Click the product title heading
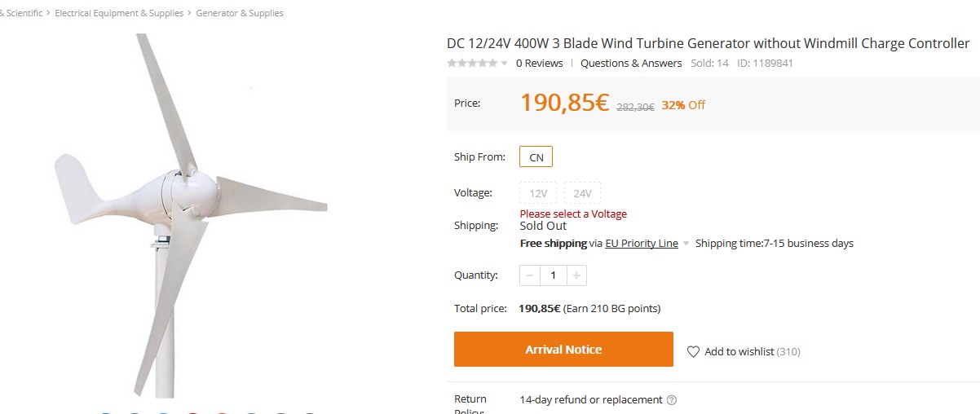Image resolution: width=980 pixels, height=414 pixels. tap(708, 43)
